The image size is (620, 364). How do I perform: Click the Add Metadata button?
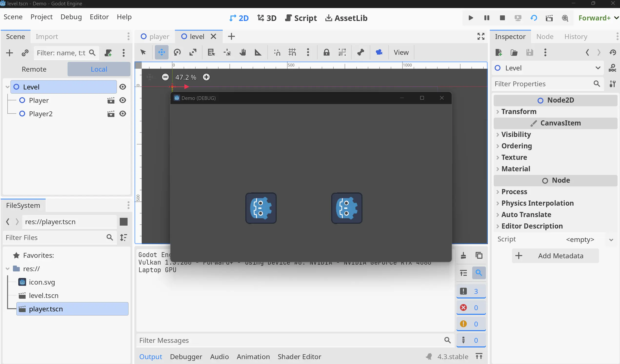pos(555,256)
